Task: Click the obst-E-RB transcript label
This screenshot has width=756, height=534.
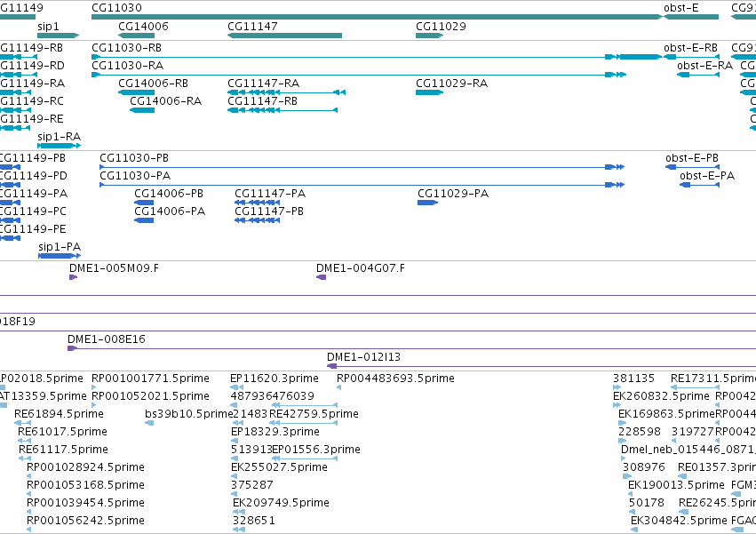Action: tap(691, 48)
